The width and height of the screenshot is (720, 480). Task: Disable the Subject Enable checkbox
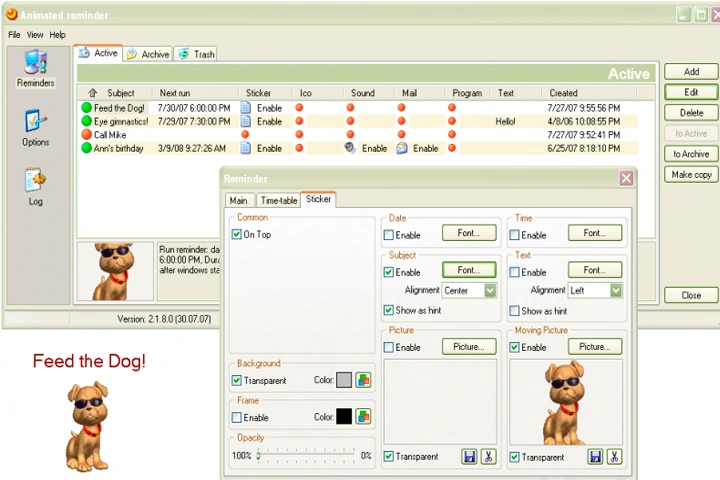(388, 272)
